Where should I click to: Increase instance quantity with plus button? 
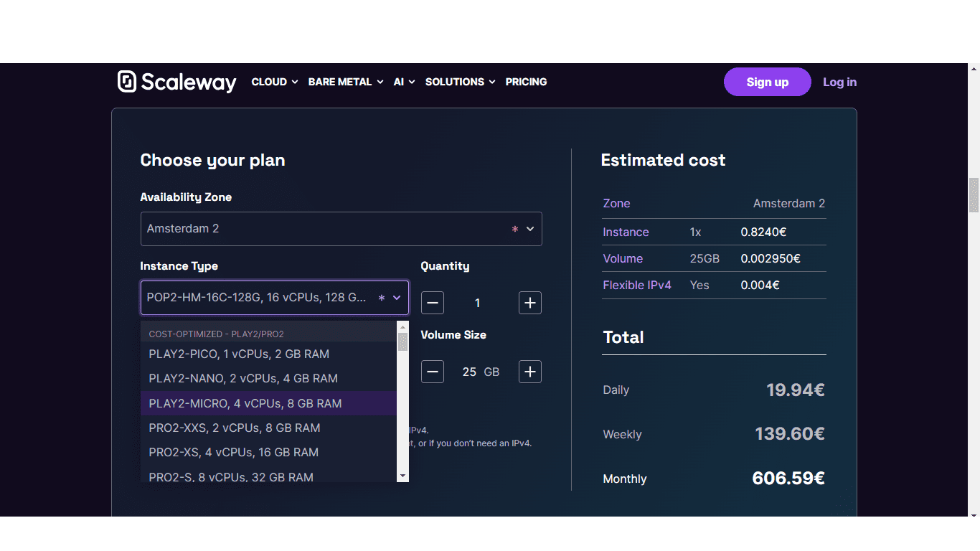point(530,303)
